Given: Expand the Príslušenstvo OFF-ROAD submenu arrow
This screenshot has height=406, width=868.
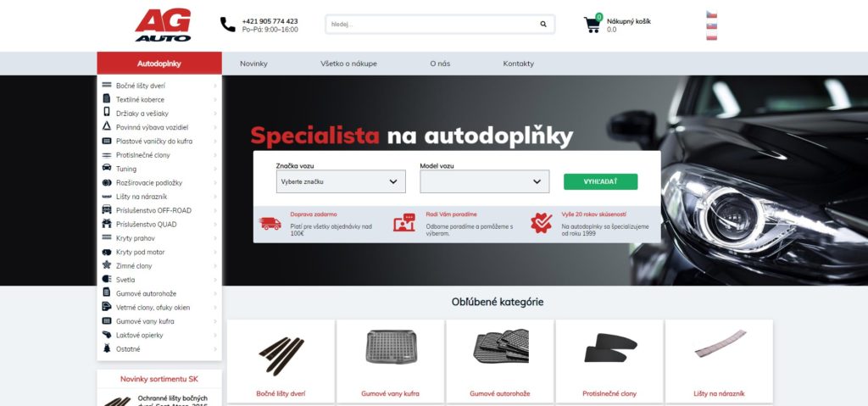Looking at the screenshot, I should click(215, 210).
